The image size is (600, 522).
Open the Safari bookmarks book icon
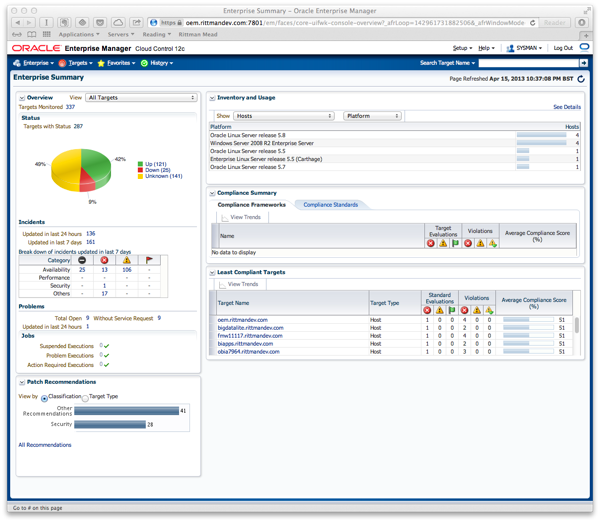pos(32,34)
